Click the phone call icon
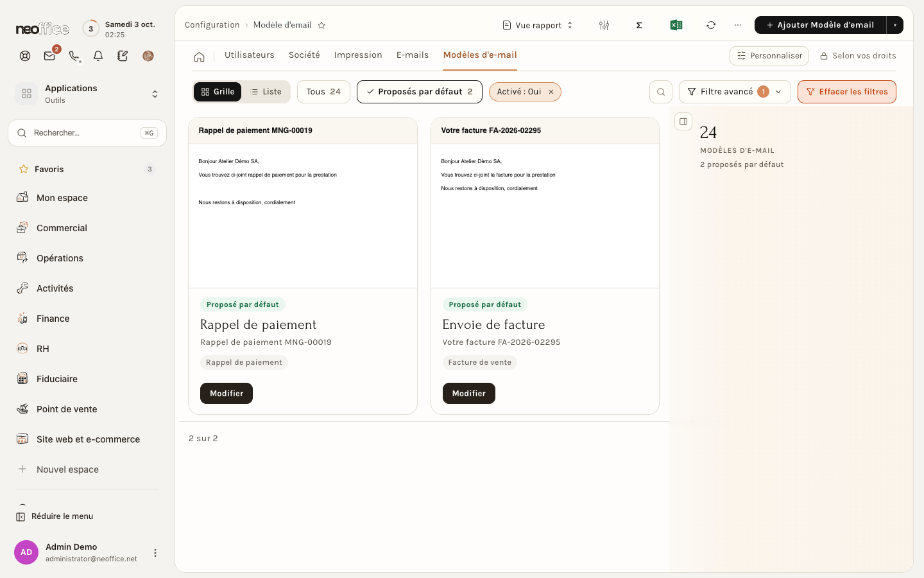Image resolution: width=924 pixels, height=578 pixels. (74, 56)
